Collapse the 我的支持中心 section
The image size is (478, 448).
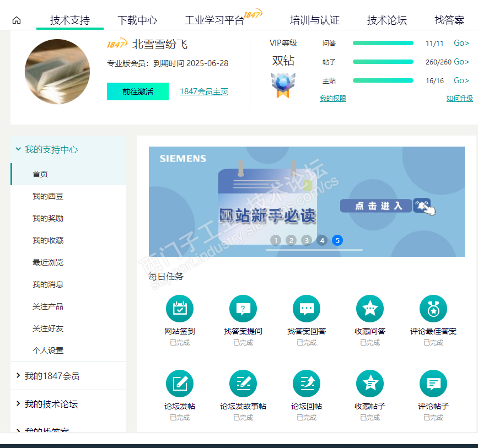point(68,150)
